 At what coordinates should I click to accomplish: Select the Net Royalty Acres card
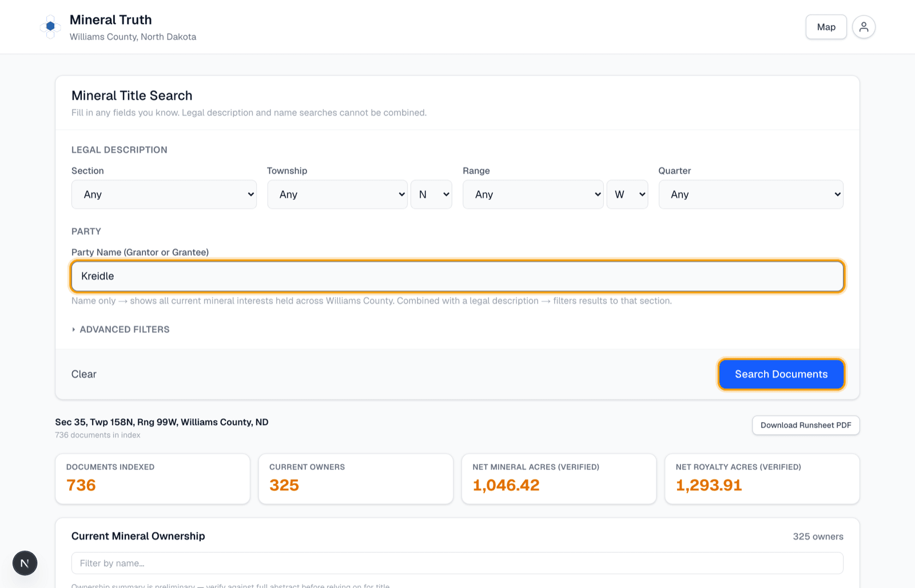point(762,479)
